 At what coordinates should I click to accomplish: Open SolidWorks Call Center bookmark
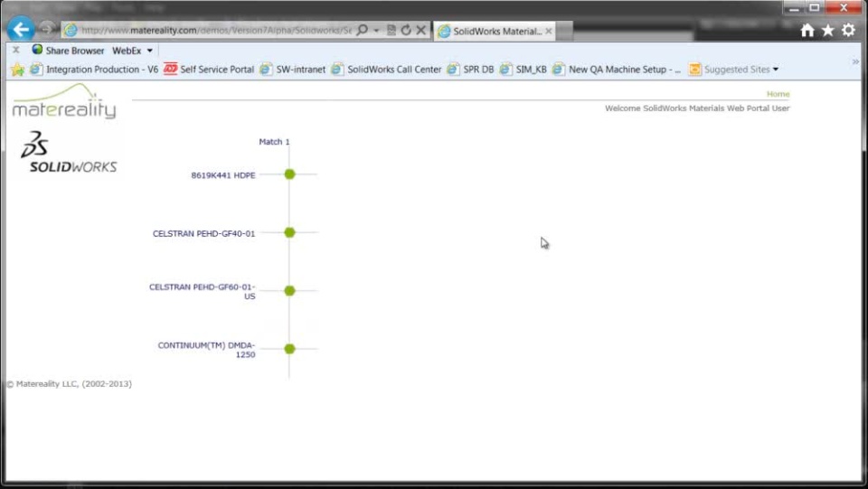386,69
